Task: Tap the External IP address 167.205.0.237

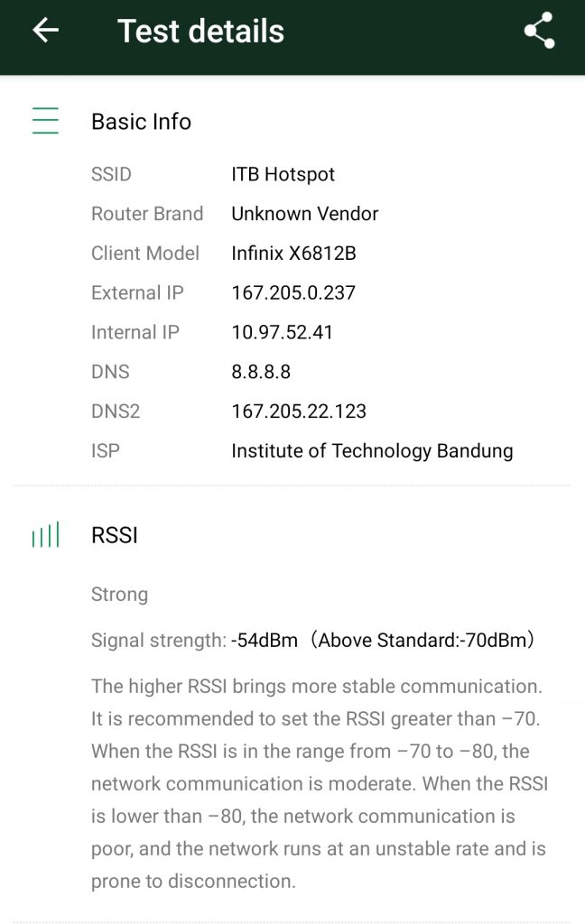Action: point(293,293)
